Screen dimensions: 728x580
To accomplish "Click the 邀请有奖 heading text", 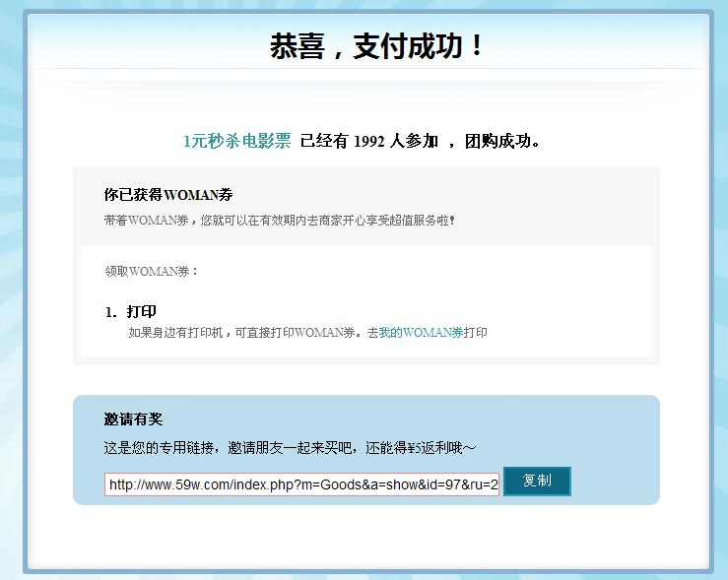I will [133, 419].
